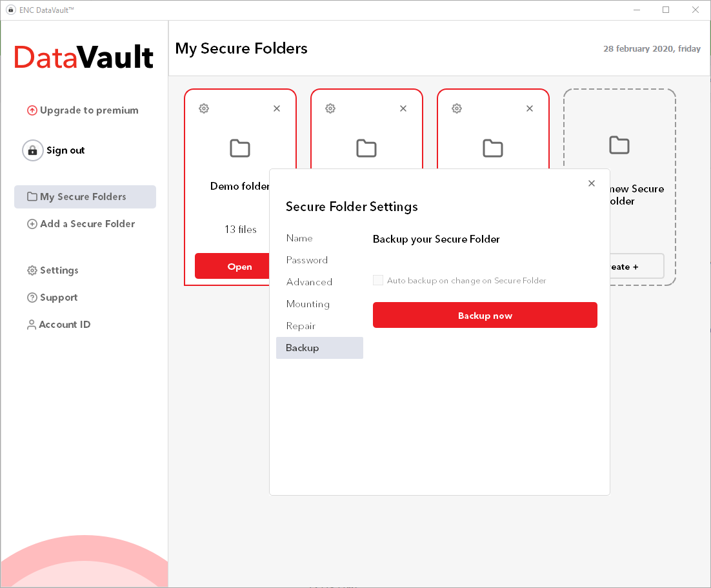711x588 pixels.
Task: Click the ENC DataVault title bar lock icon
Action: click(x=11, y=10)
